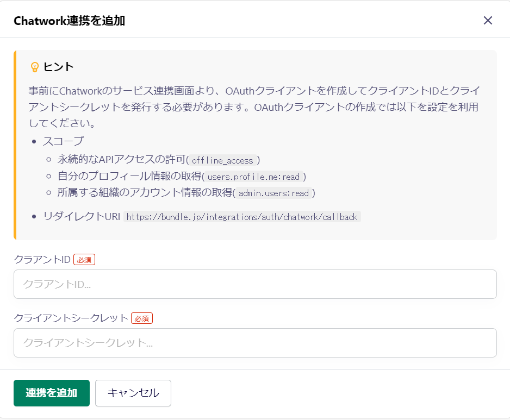This screenshot has width=510, height=420.
Task: Click the クライアントシークレット field label
Action: coord(71,318)
